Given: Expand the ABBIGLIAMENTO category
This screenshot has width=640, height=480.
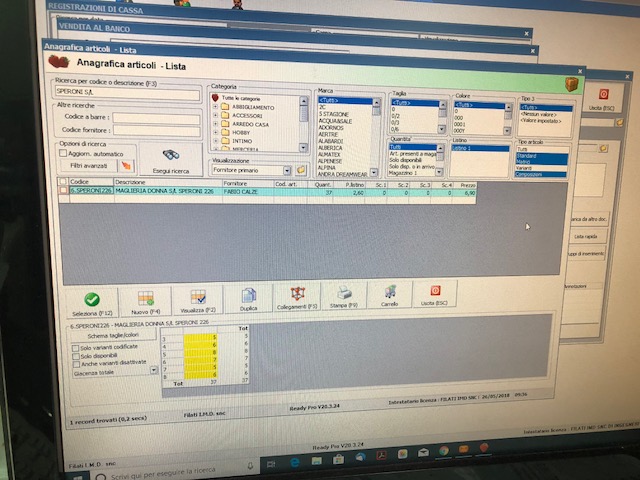Looking at the screenshot, I should point(215,107).
